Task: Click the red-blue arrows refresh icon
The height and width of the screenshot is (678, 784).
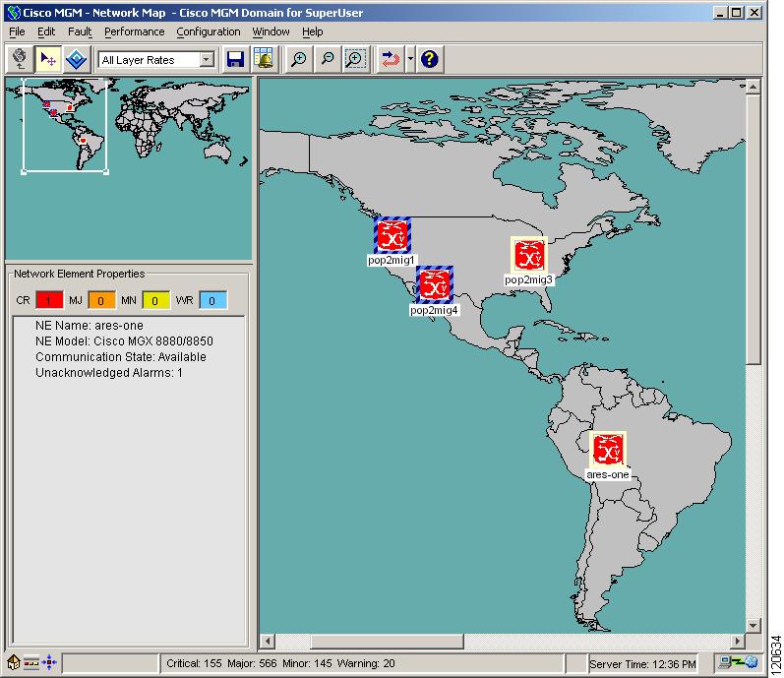Action: 390,59
